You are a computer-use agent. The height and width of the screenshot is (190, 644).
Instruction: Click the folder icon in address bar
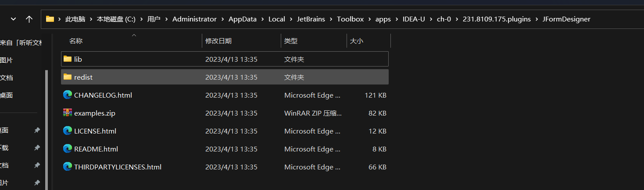point(50,19)
